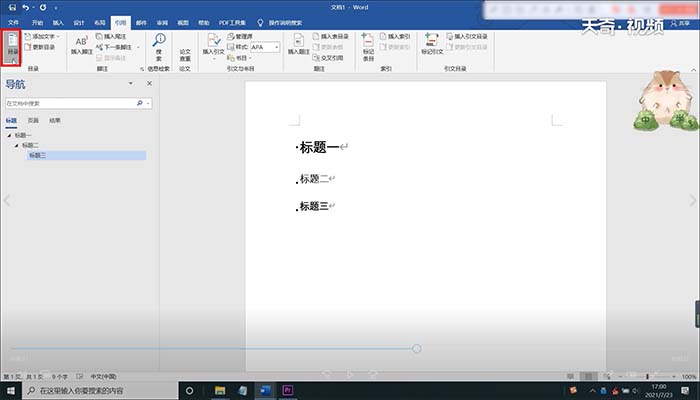Viewport: 700px width, 400px height.
Task: Switch to the 设计 Design tab
Action: coord(79,23)
